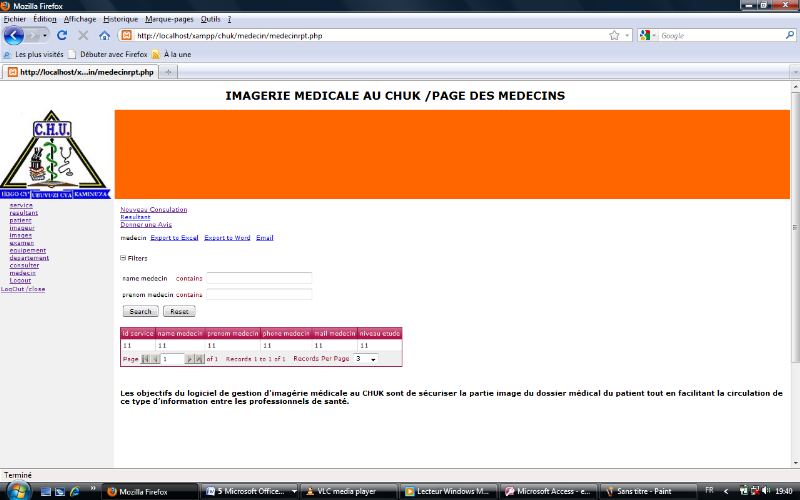Viewport: 800px width, 500px height.
Task: Focus the prenom medecin filter field
Action: click(x=259, y=294)
